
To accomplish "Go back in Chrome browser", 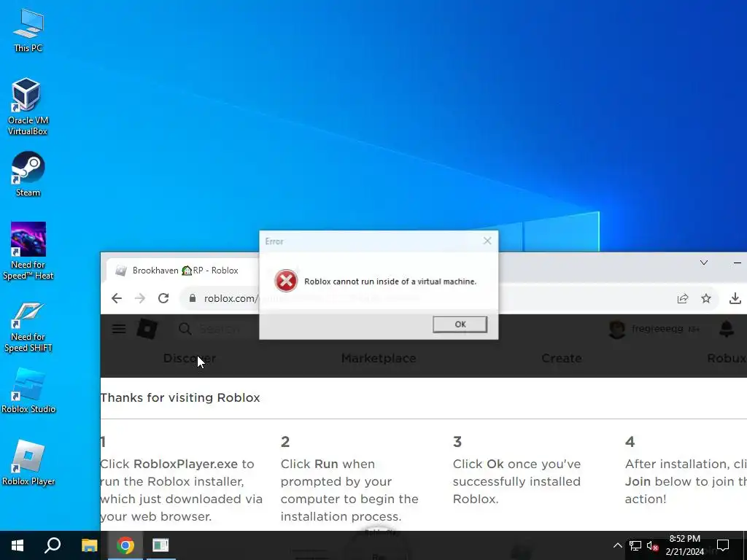I will 117,298.
